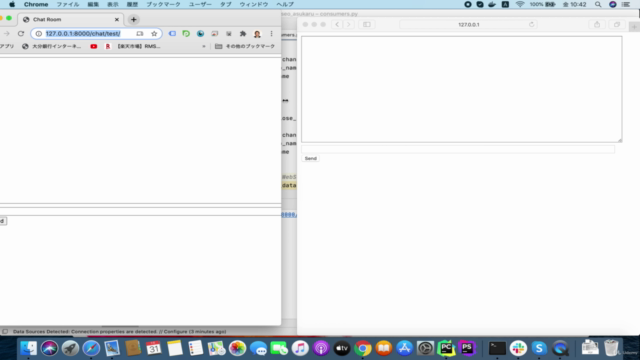Open the Rakuten RMS bookmark
The height and width of the screenshot is (360, 640).
coord(133,47)
